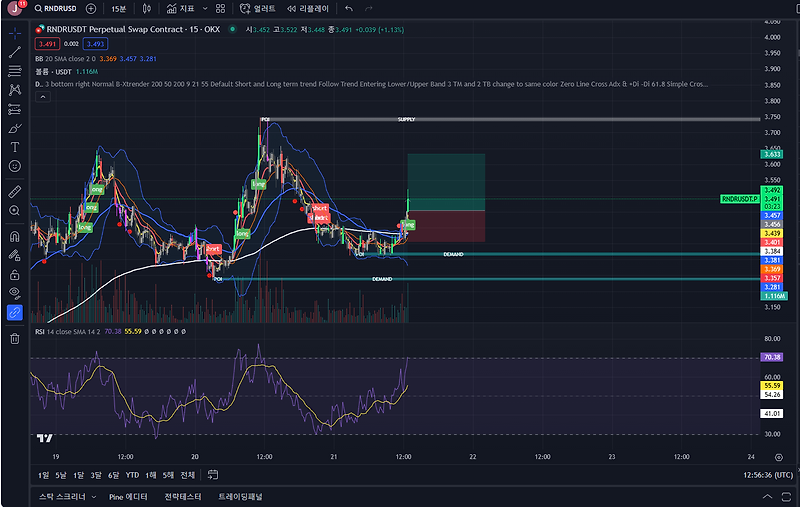Viewport: 800px width, 507px height.
Task: Set range to 5해
Action: [x=168, y=475]
